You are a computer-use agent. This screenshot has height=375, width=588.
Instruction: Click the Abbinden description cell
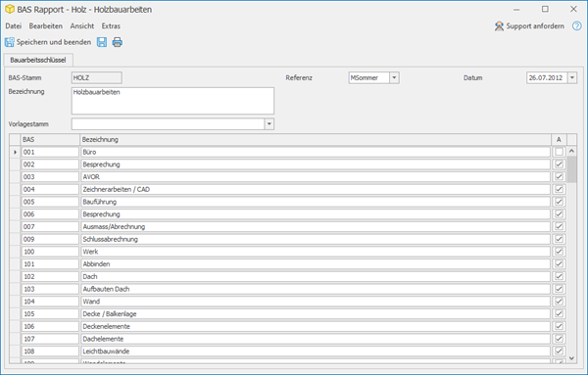[x=316, y=264]
